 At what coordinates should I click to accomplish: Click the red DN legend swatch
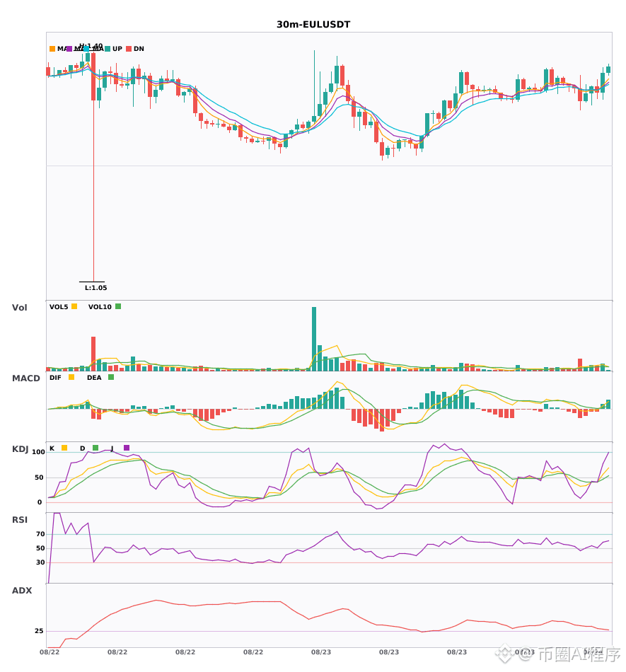pyautogui.click(x=129, y=49)
